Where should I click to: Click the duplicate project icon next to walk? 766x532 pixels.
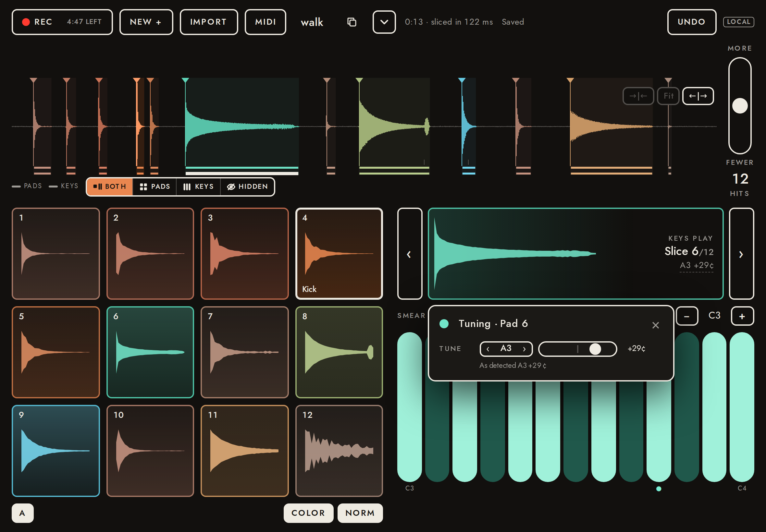[x=352, y=22]
